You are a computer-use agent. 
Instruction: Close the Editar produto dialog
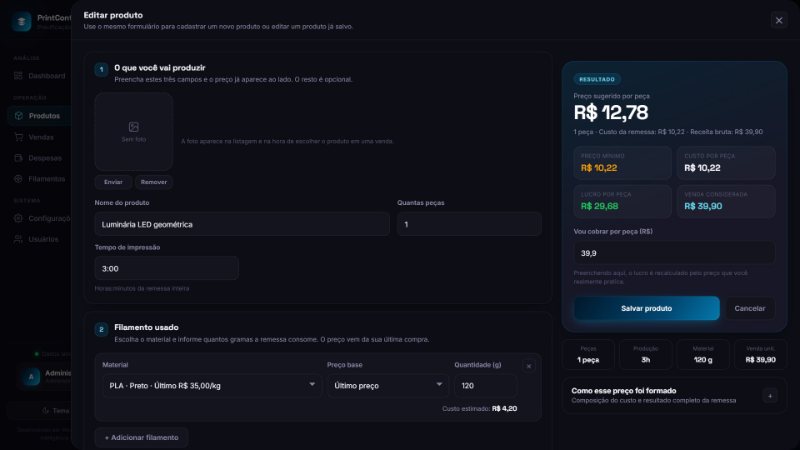point(779,20)
